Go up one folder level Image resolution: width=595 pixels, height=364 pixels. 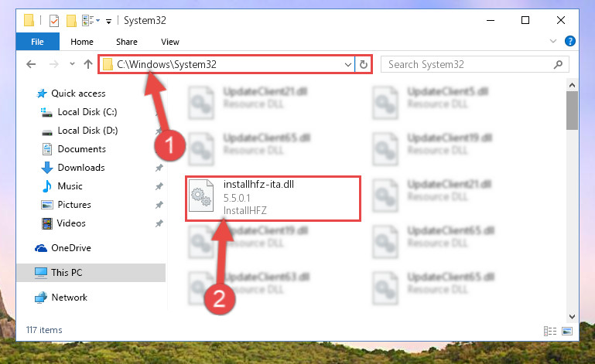click(88, 64)
